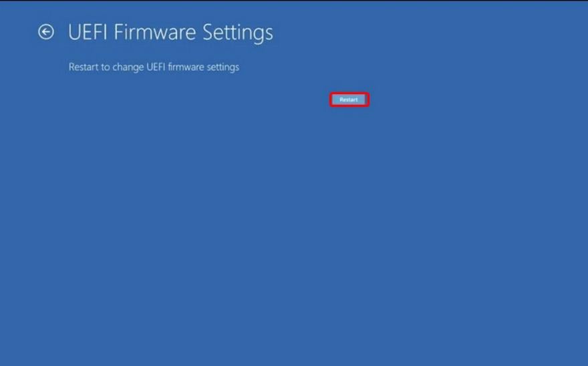The width and height of the screenshot is (588, 366).
Task: Return to the previous screen via the arrow
Action: (x=46, y=32)
